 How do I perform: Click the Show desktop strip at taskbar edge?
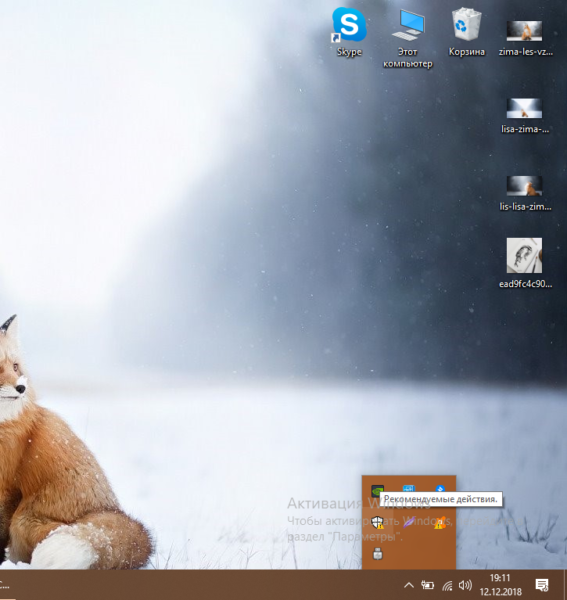point(565,585)
